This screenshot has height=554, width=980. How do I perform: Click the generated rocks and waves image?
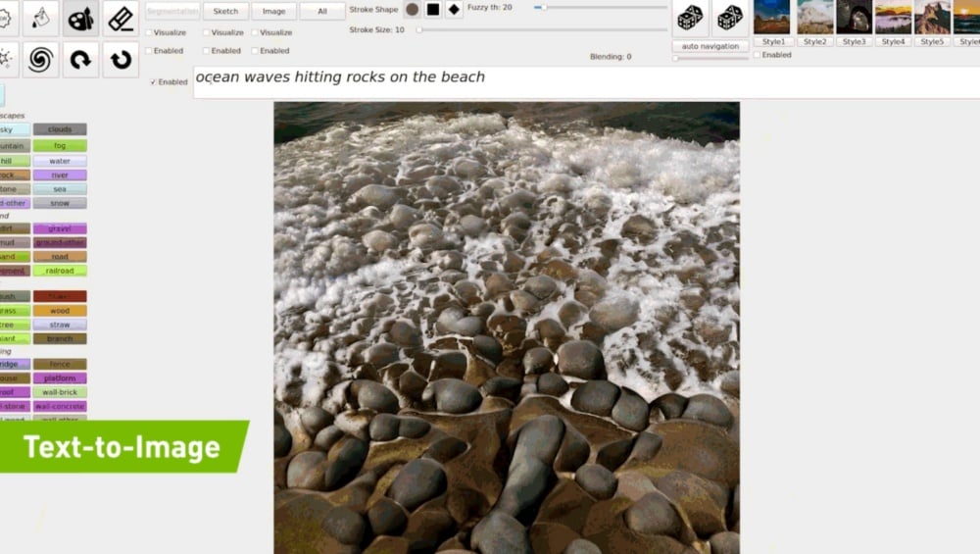coord(507,327)
